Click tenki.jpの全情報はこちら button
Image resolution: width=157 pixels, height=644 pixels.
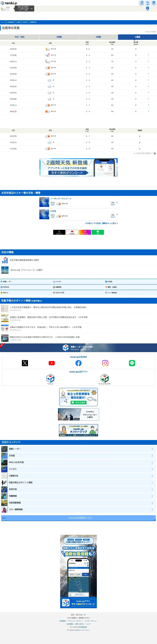pos(78,518)
